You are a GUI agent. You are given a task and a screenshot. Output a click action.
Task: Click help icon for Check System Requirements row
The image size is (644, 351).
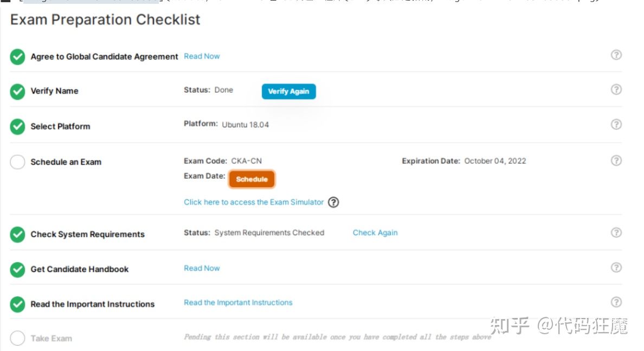[x=616, y=232]
